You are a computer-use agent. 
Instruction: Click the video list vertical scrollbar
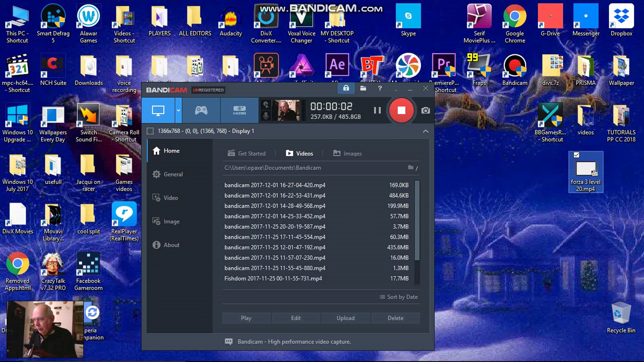pyautogui.click(x=417, y=221)
